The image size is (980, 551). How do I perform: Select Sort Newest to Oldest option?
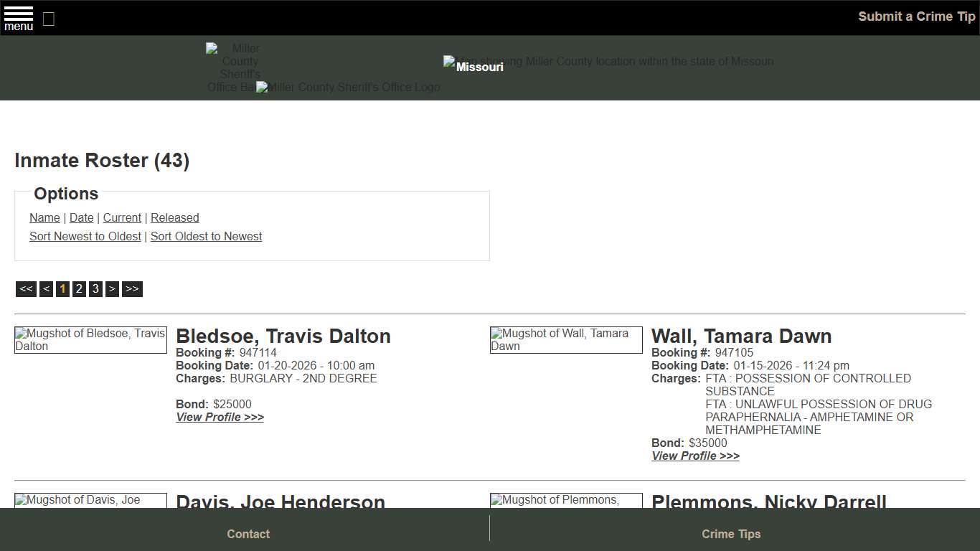coord(85,236)
